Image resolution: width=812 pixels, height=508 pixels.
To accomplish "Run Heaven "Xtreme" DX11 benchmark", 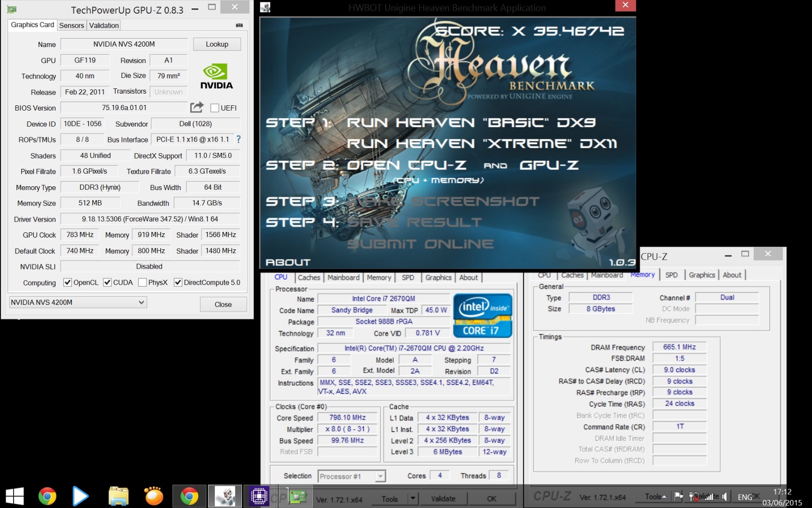I will point(482,143).
